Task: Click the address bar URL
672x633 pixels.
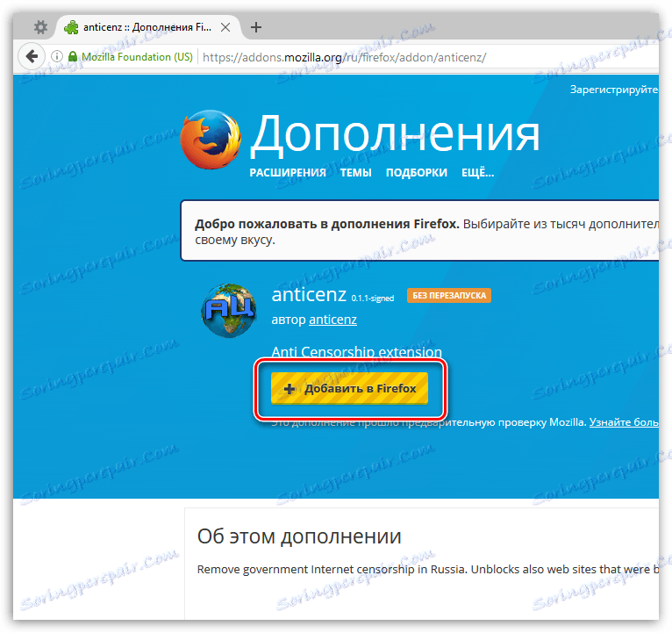Action: [344, 57]
